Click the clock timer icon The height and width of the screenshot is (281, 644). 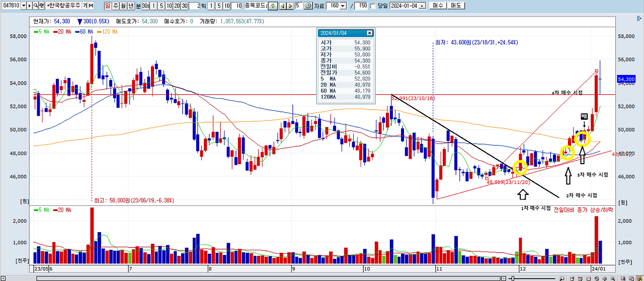point(308,6)
